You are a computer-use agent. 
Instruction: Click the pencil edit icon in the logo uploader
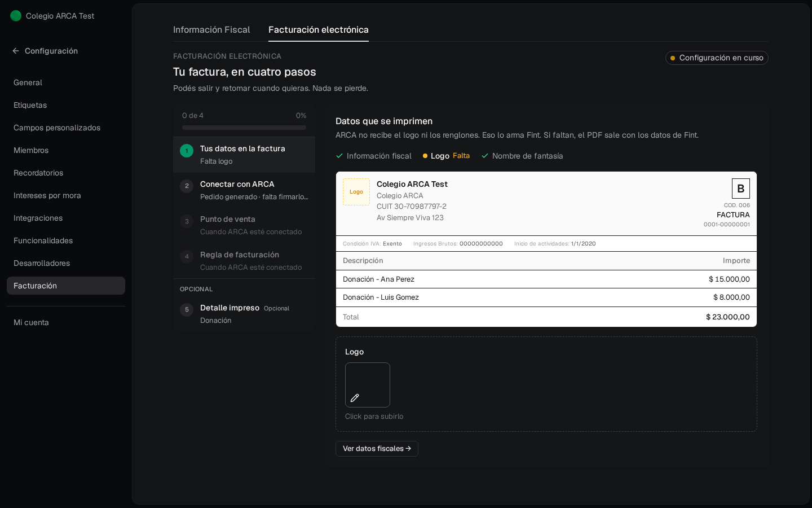click(355, 398)
